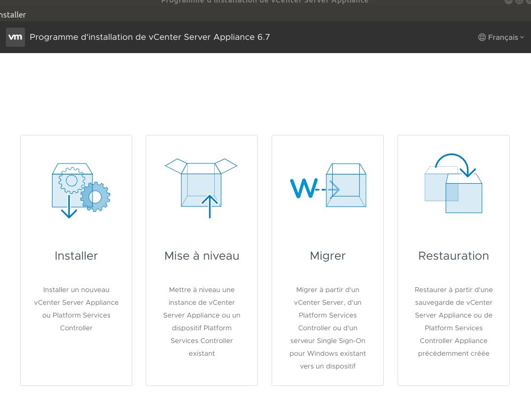This screenshot has height=420, width=531.
Task: Choose the 'Migrer' option title
Action: pyautogui.click(x=328, y=255)
